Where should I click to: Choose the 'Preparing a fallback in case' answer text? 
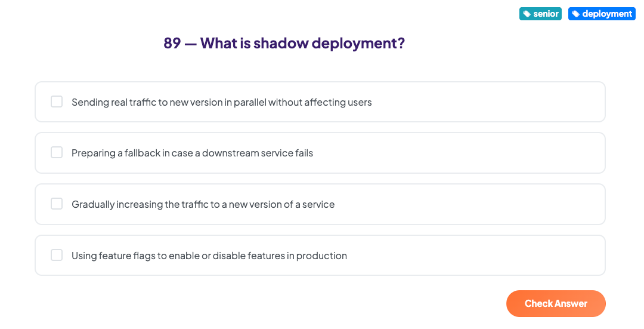pyautogui.click(x=192, y=153)
